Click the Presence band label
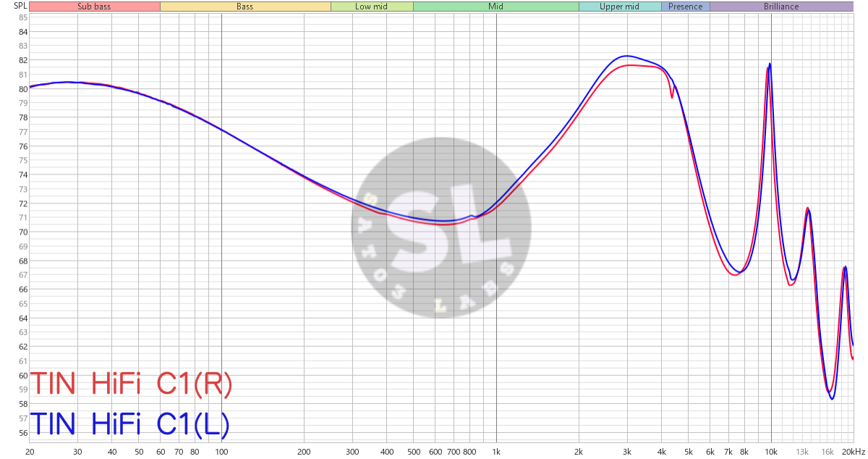The image size is (868, 459). pos(686,7)
